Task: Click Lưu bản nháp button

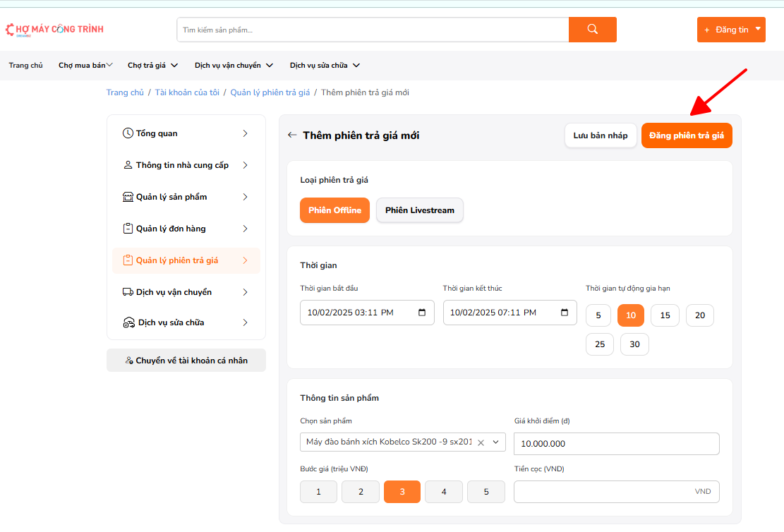Action: click(x=601, y=135)
